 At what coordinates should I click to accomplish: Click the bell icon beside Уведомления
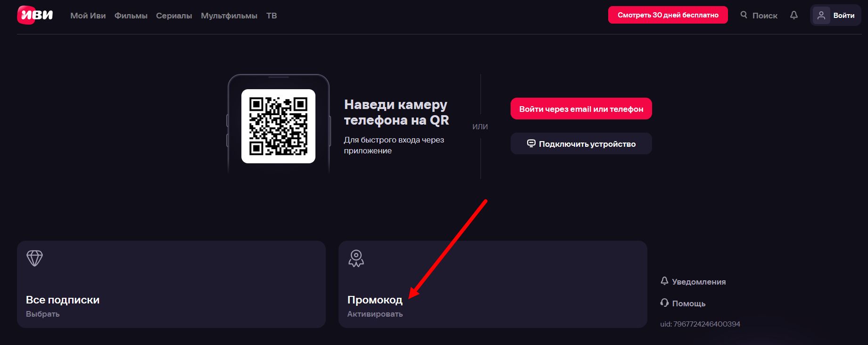point(664,281)
